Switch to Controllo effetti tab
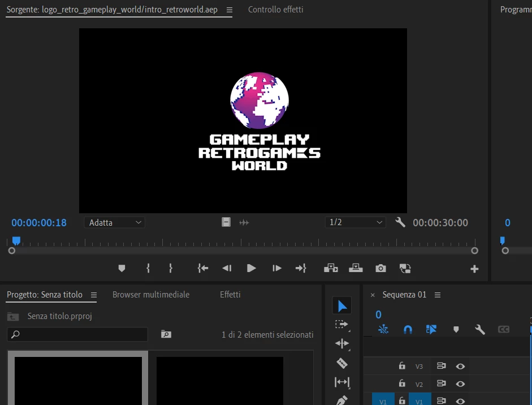 point(275,10)
